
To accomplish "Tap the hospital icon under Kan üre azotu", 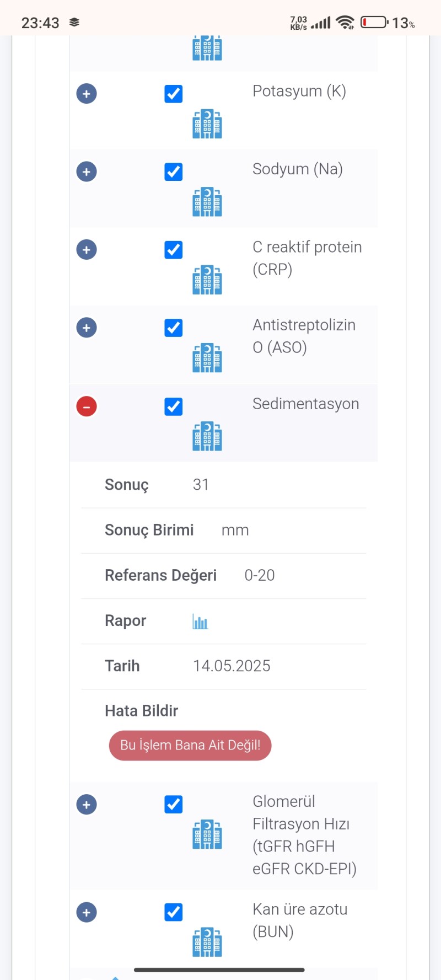I will (x=207, y=942).
